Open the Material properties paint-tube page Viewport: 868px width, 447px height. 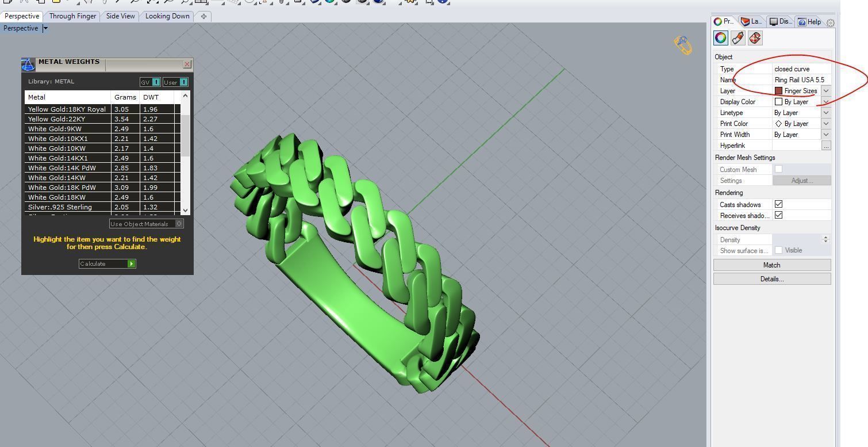click(738, 38)
